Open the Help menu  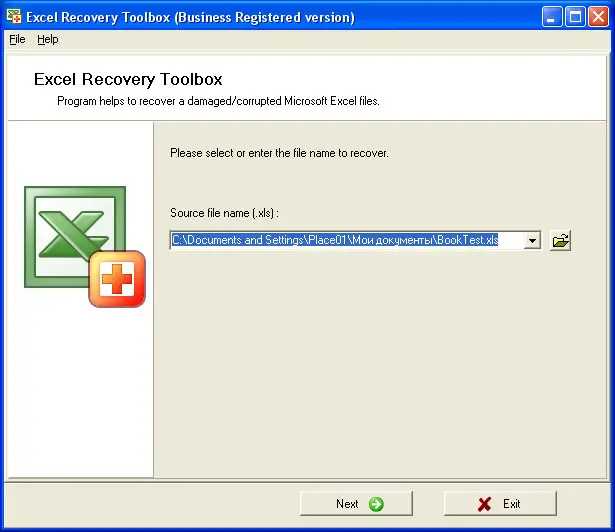point(48,39)
